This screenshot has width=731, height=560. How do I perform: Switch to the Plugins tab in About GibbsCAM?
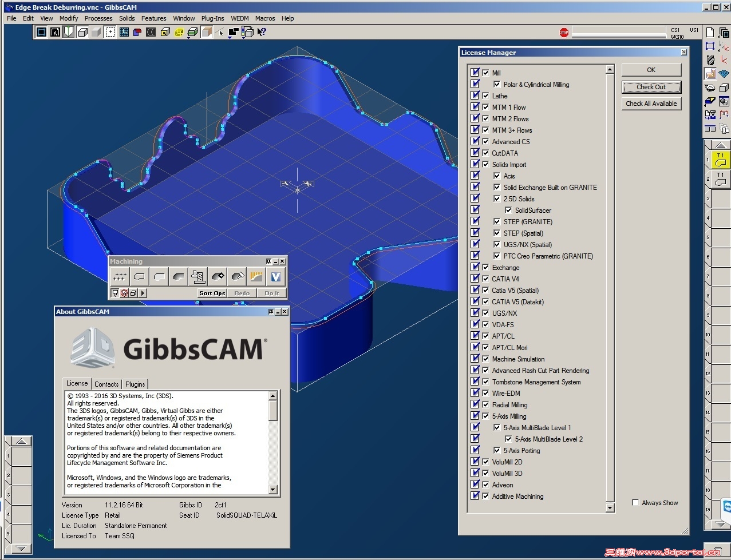tap(135, 384)
